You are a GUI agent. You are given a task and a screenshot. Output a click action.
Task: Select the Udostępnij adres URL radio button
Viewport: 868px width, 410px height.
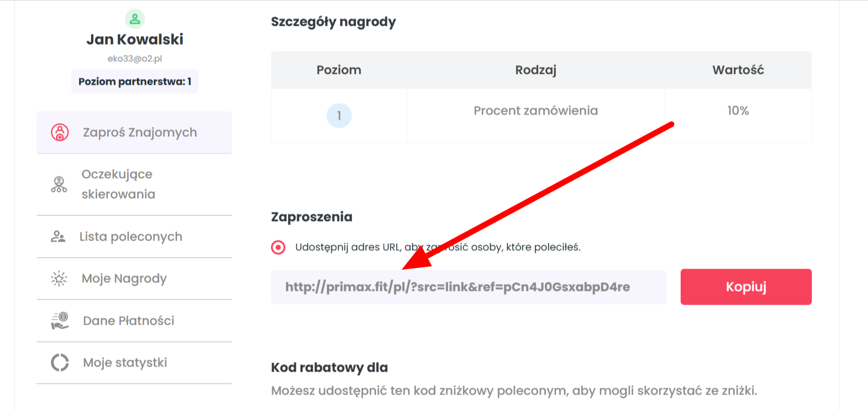click(278, 248)
